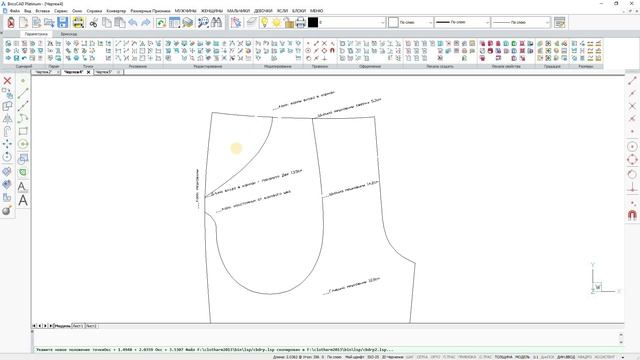Switch to the Лист2 layout tab
Screen dimensions: 640x360
pos(91,326)
